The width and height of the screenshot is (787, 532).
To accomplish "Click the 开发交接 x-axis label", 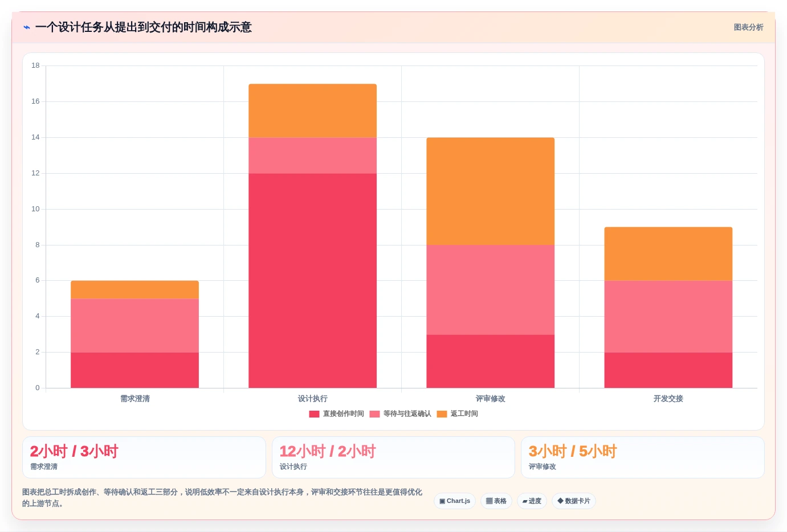I will [668, 399].
